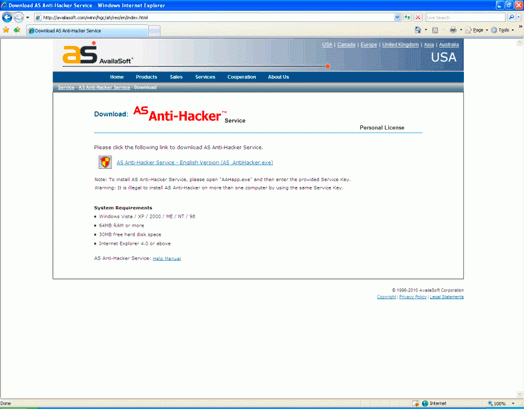Expand the Print options dropdown arrow
This screenshot has height=409, width=524.
pyautogui.click(x=461, y=30)
